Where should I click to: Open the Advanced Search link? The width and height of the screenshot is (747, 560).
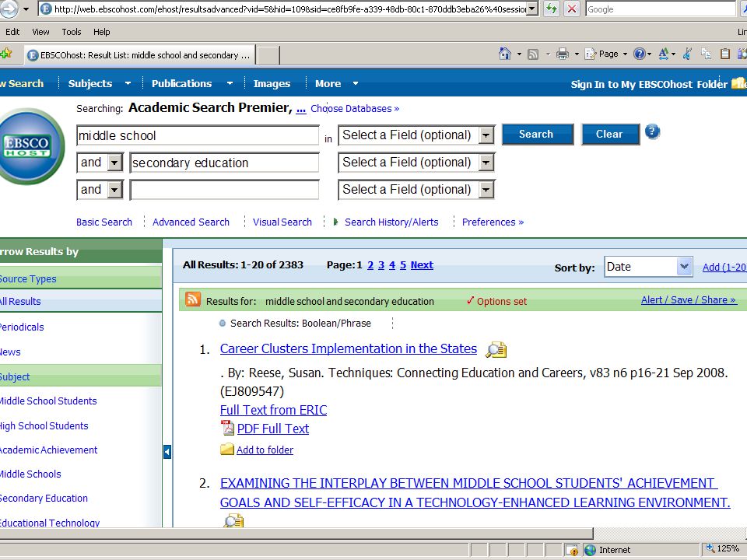pyautogui.click(x=191, y=222)
